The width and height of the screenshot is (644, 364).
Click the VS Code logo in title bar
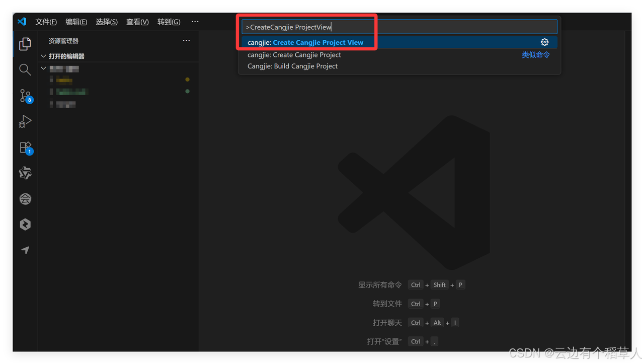pyautogui.click(x=22, y=22)
